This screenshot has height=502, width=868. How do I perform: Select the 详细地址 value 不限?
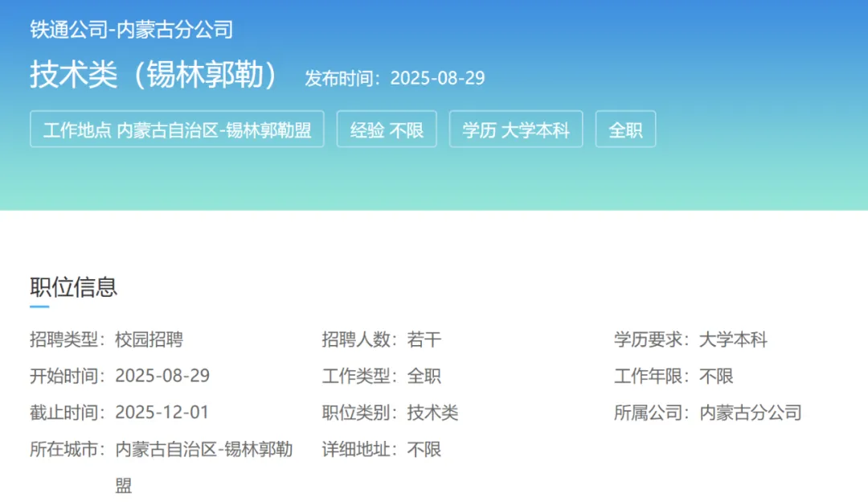coord(424,449)
